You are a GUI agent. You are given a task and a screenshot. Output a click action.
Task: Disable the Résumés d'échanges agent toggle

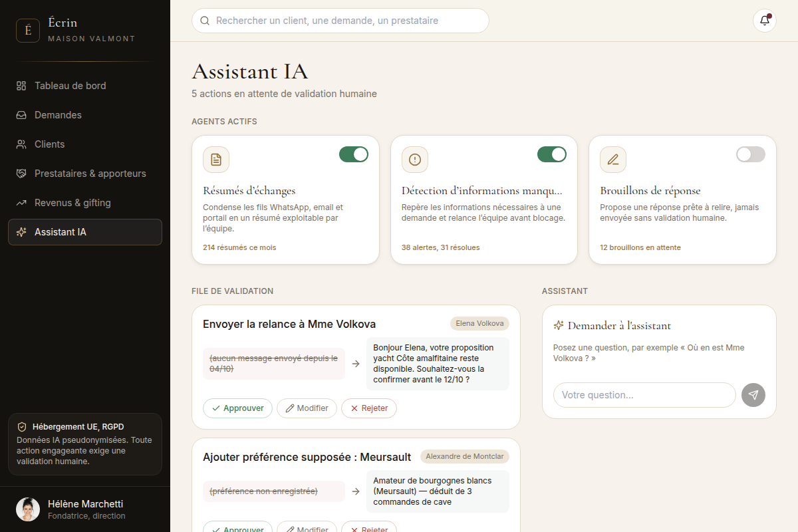click(354, 154)
